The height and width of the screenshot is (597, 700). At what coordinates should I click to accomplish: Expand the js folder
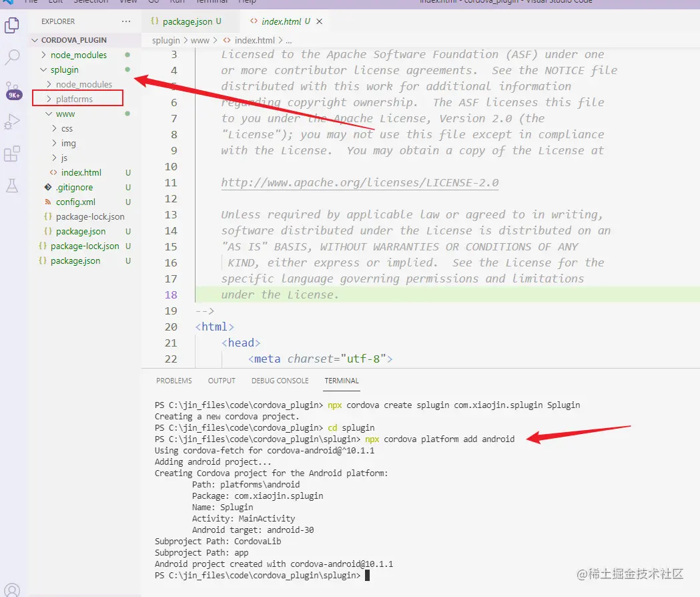tap(64, 158)
